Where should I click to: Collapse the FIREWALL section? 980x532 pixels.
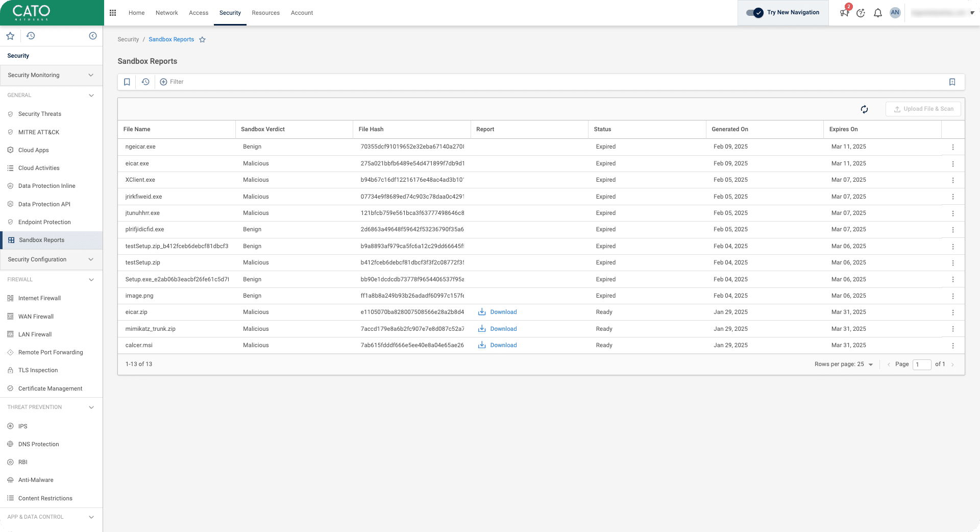(91, 280)
